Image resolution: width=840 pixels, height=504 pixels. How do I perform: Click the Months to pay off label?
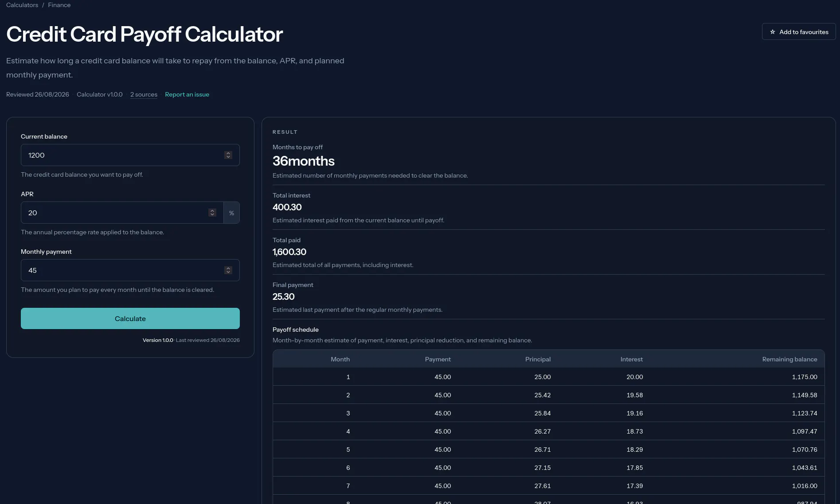(x=297, y=147)
